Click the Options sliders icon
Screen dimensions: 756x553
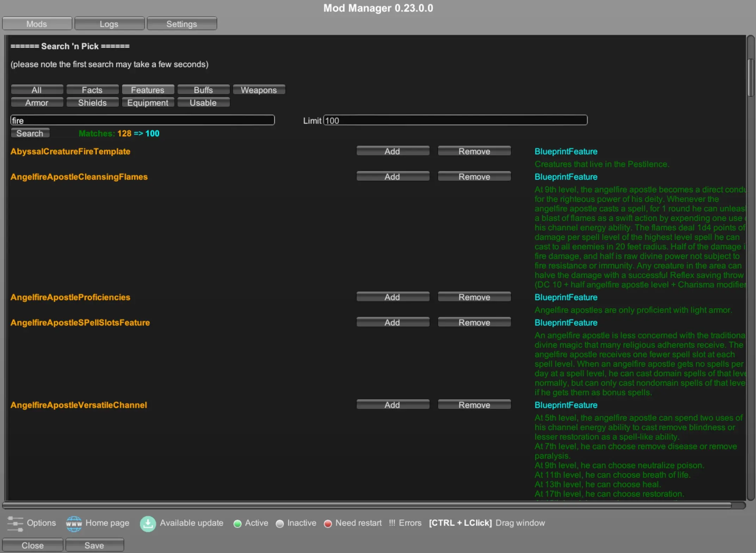(15, 523)
